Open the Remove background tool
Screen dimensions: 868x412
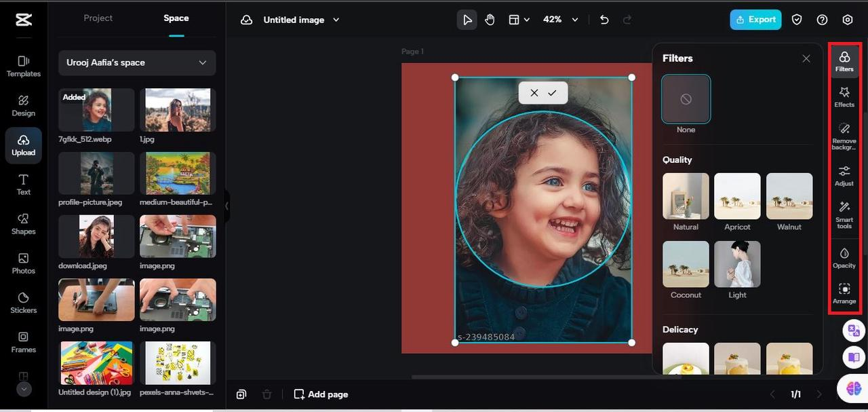pos(844,136)
